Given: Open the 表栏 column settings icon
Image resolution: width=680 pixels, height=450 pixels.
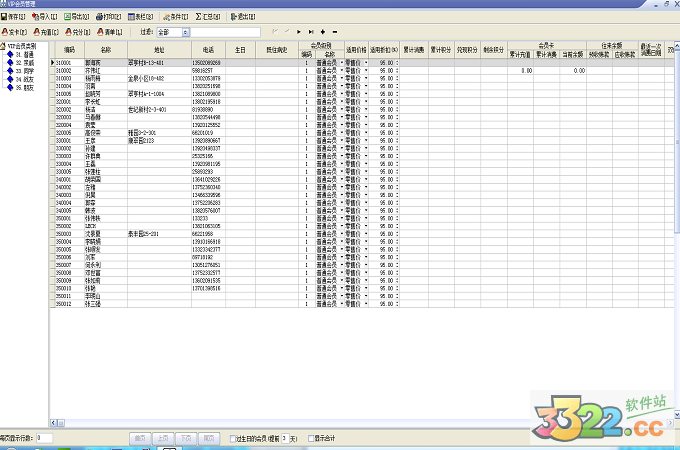Looking at the screenshot, I should click(x=131, y=17).
